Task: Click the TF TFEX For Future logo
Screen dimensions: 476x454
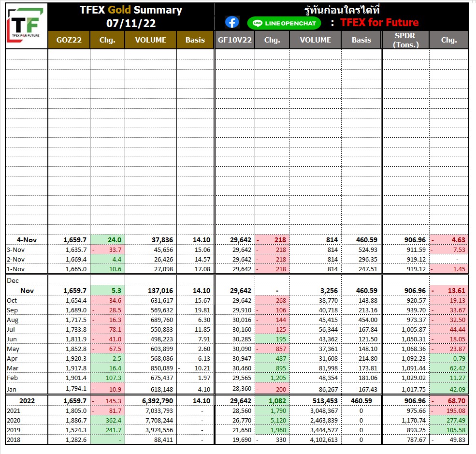Action: tap(26, 26)
